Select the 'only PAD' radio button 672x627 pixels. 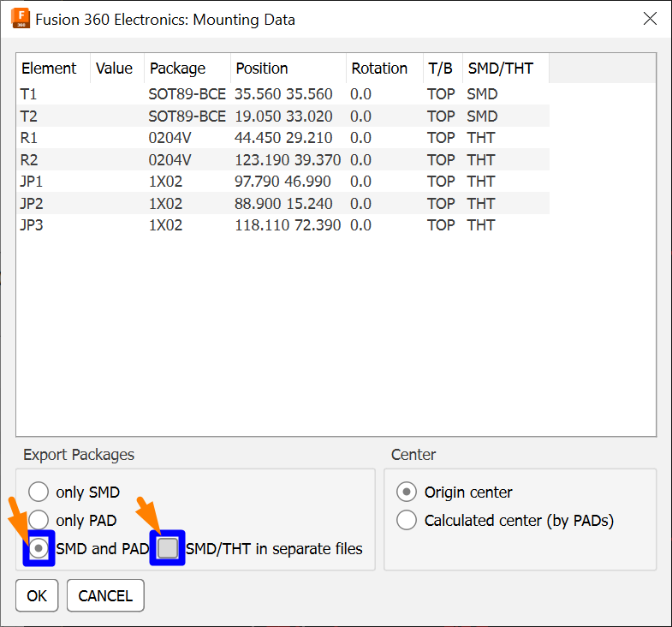(x=39, y=520)
